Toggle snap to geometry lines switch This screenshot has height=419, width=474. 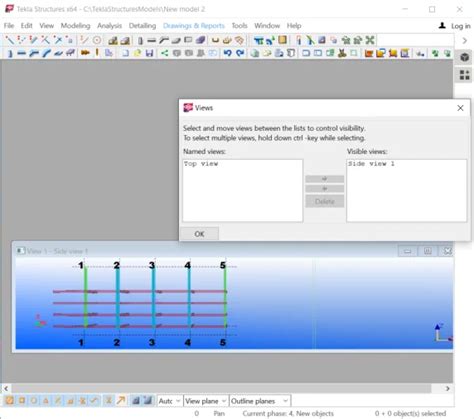tap(148, 401)
